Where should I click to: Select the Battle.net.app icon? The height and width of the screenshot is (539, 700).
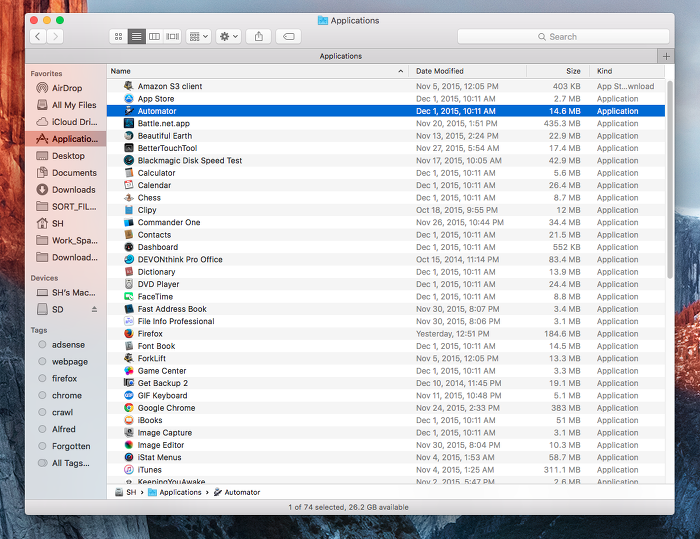[x=129, y=123]
